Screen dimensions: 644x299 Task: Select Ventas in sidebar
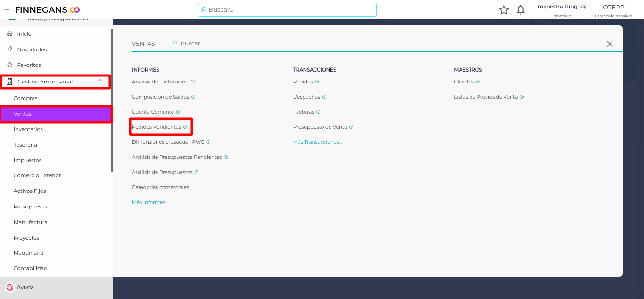56,114
